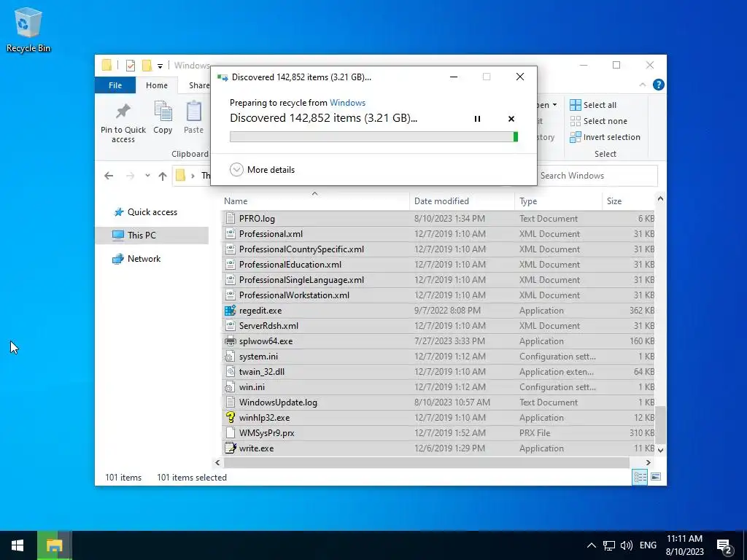This screenshot has width=747, height=560.
Task: Click Select all button text
Action: (600, 105)
